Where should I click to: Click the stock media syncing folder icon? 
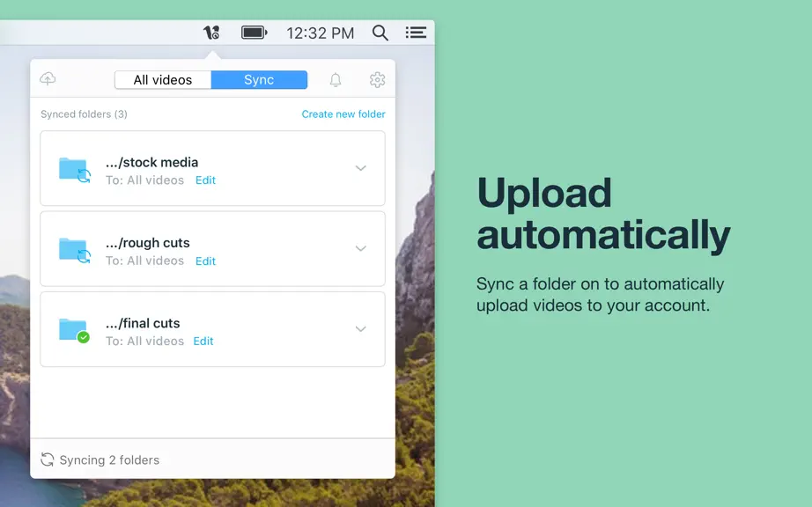(75, 170)
